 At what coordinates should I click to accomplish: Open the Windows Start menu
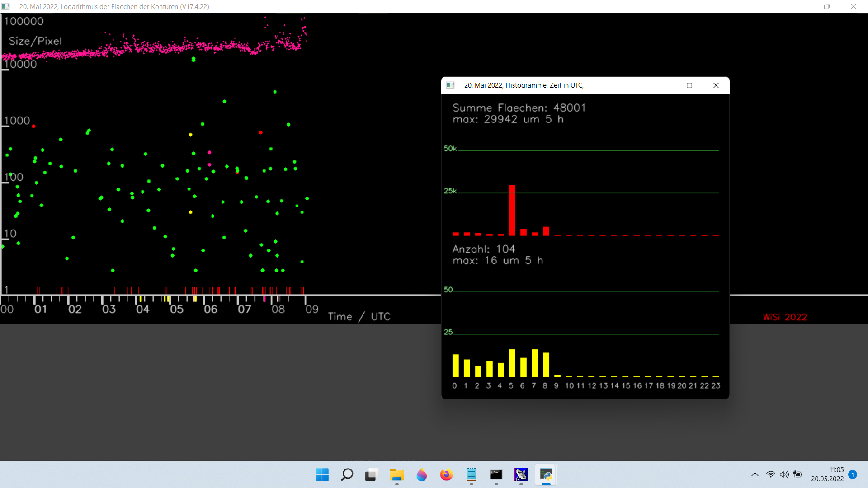pos(322,475)
